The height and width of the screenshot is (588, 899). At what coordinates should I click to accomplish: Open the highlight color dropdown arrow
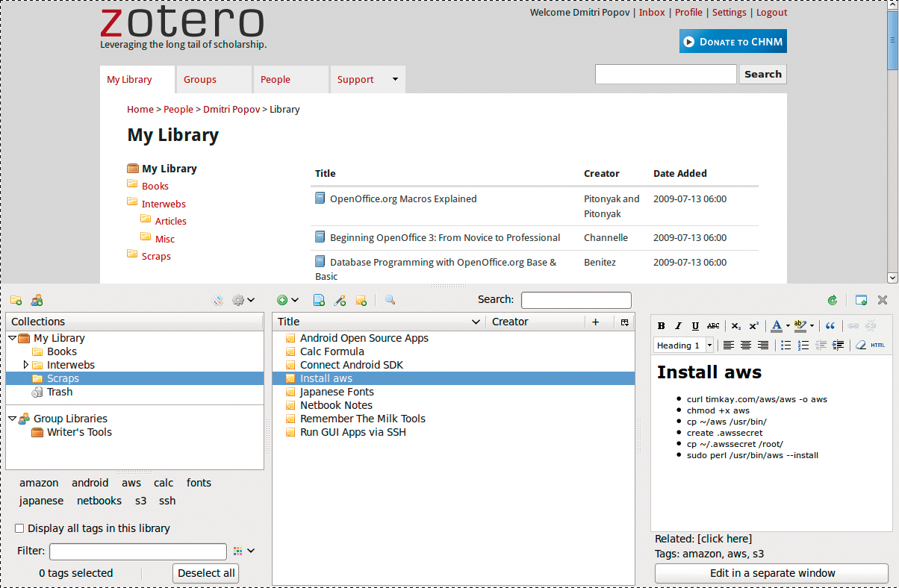pyautogui.click(x=812, y=326)
